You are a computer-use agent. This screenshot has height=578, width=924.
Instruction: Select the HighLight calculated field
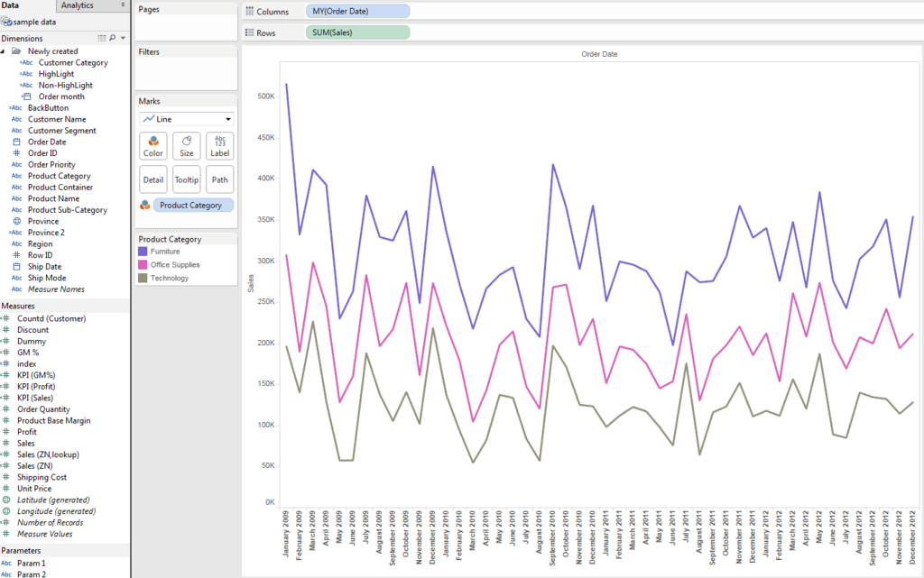point(56,74)
